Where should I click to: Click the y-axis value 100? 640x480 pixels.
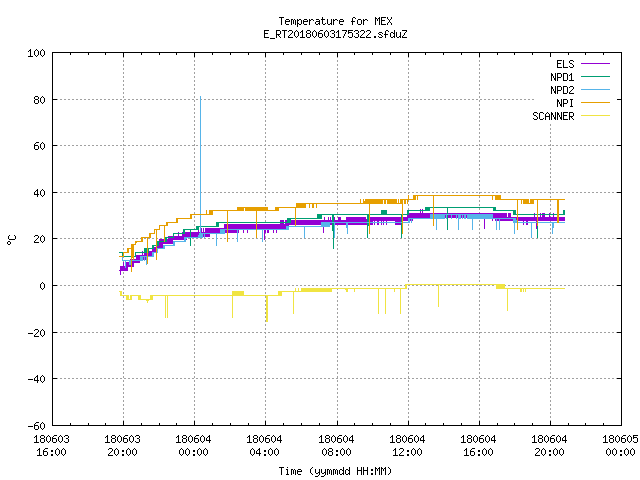coord(36,53)
